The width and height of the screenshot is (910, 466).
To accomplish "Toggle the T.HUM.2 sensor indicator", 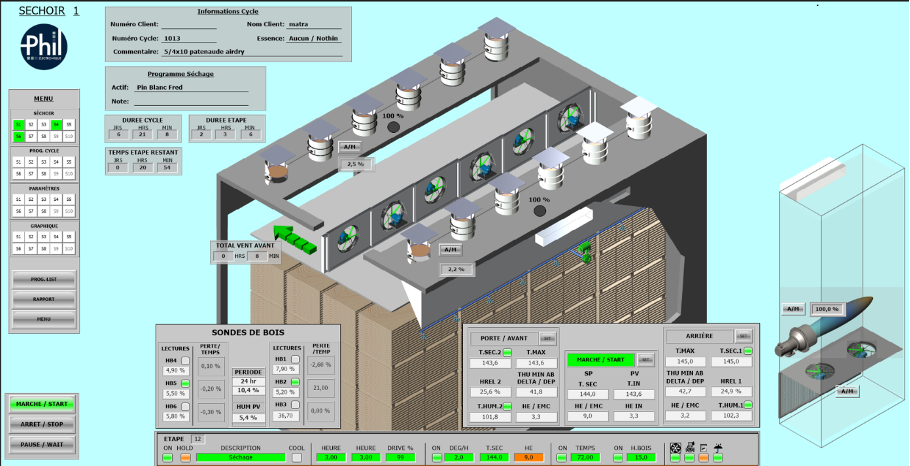I will (507, 406).
